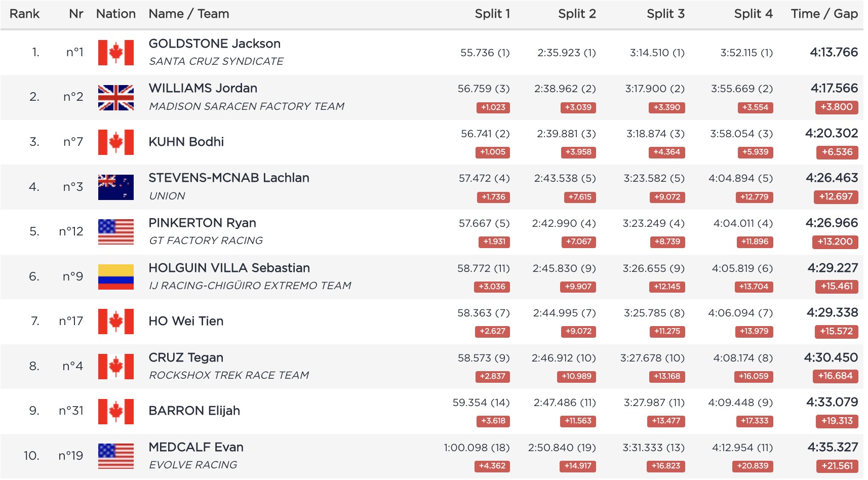
Task: Open rider GOLDSTONE Jackson's name link
Action: point(214,44)
